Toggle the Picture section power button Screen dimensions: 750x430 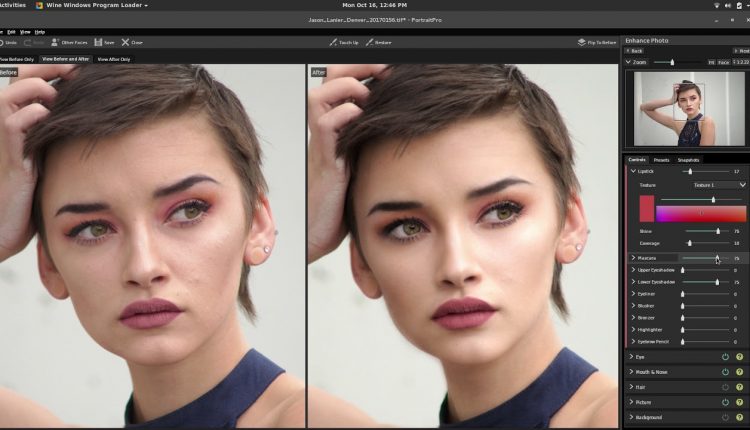click(x=725, y=402)
